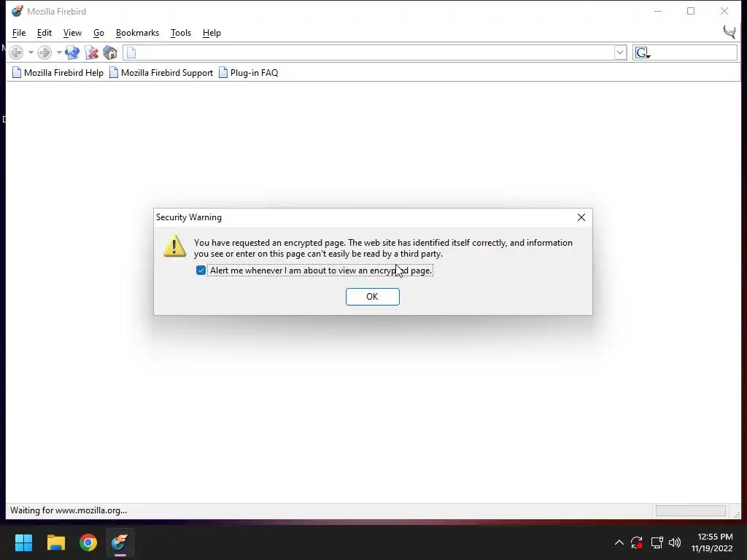This screenshot has width=747, height=560.
Task: Open the sync status tray icon
Action: coord(637,542)
